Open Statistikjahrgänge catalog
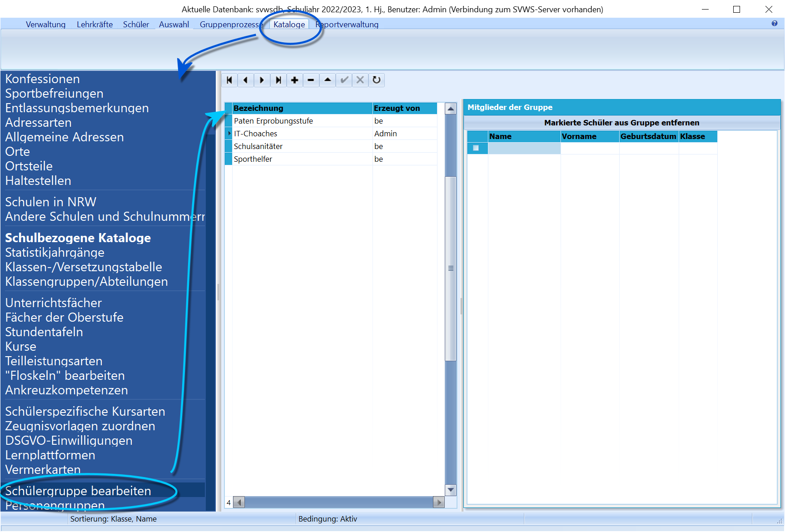Viewport: 785px width, 532px height. (55, 253)
